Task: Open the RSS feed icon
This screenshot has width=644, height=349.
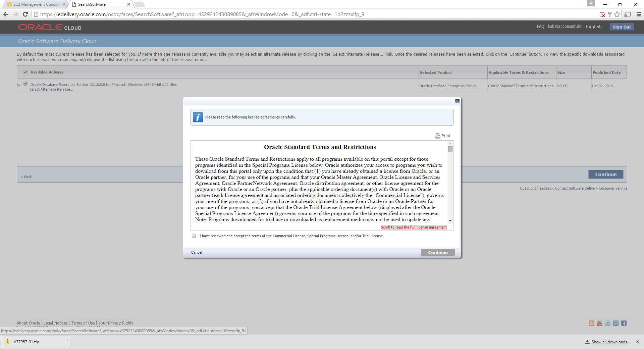Action: (592, 323)
